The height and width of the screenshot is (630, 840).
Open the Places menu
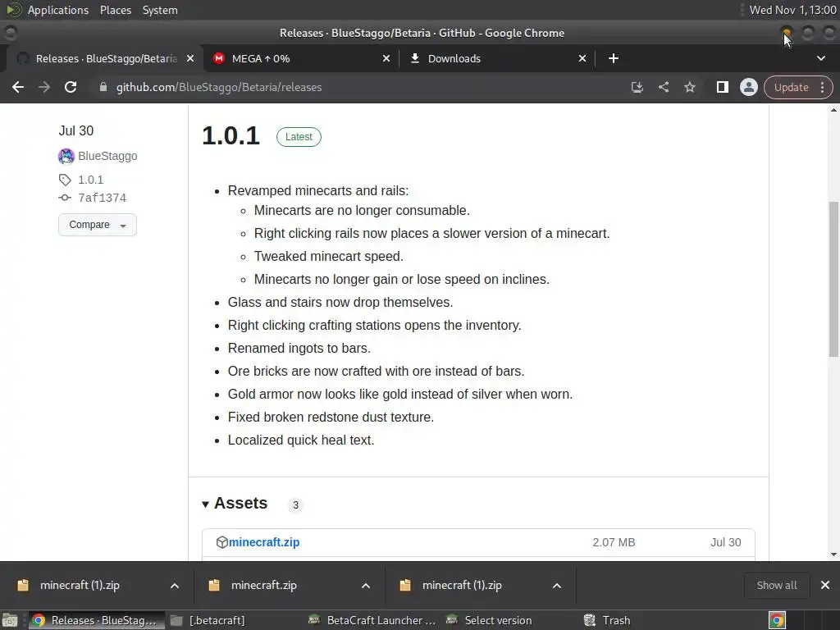pyautogui.click(x=115, y=10)
